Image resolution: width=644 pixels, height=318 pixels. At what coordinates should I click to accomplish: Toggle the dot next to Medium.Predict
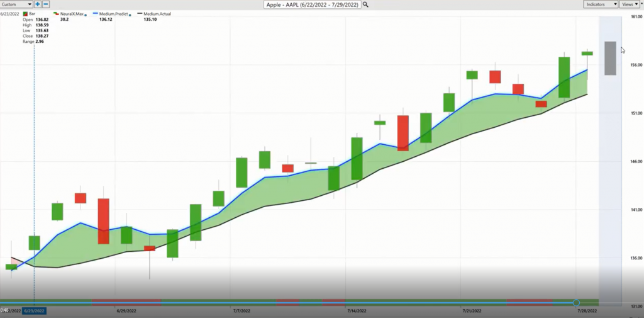pyautogui.click(x=128, y=14)
